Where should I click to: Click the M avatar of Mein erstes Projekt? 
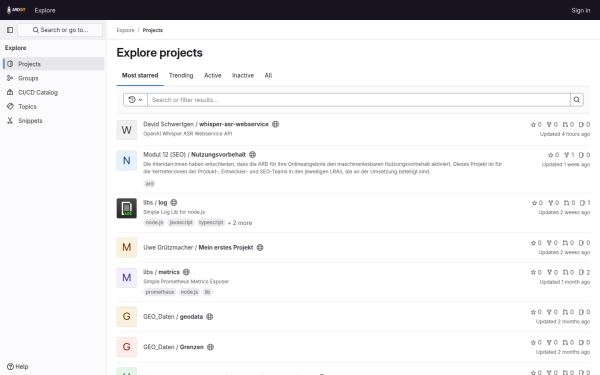[127, 248]
